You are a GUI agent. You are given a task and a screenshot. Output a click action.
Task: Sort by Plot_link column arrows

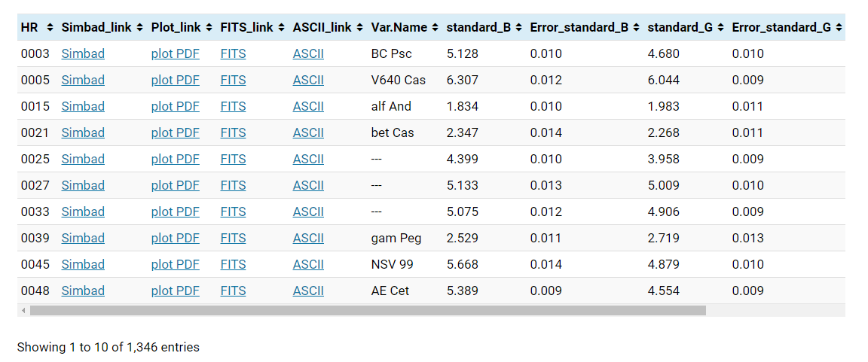[x=209, y=27]
